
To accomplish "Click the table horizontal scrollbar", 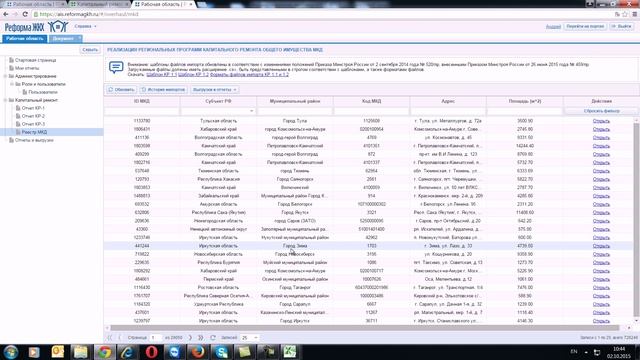I will pyautogui.click(x=365, y=328).
